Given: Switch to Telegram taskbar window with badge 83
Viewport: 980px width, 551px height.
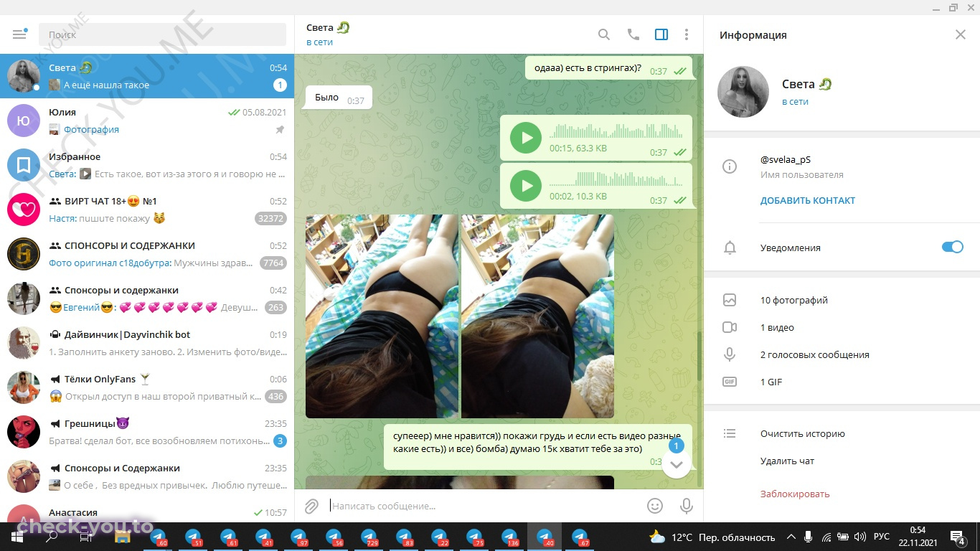Looking at the screenshot, I should coord(404,537).
